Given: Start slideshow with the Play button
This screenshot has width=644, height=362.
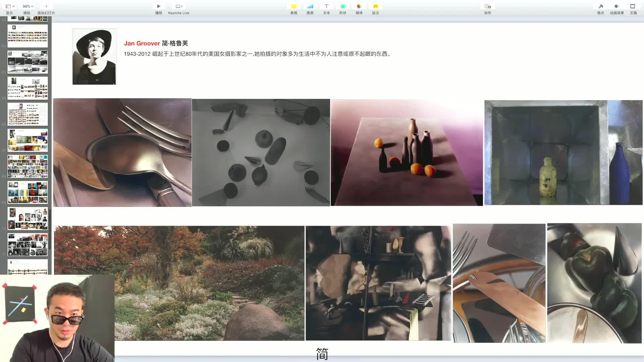Looking at the screenshot, I should pos(159,6).
